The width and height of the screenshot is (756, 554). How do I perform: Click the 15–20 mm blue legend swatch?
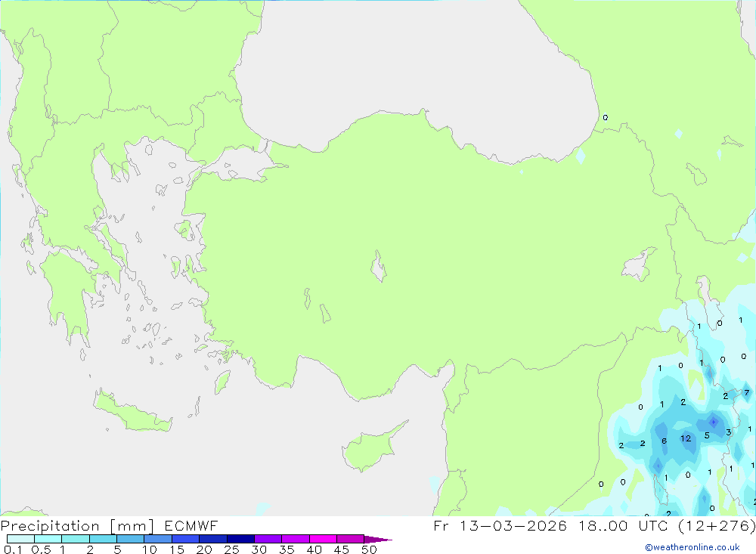185,539
